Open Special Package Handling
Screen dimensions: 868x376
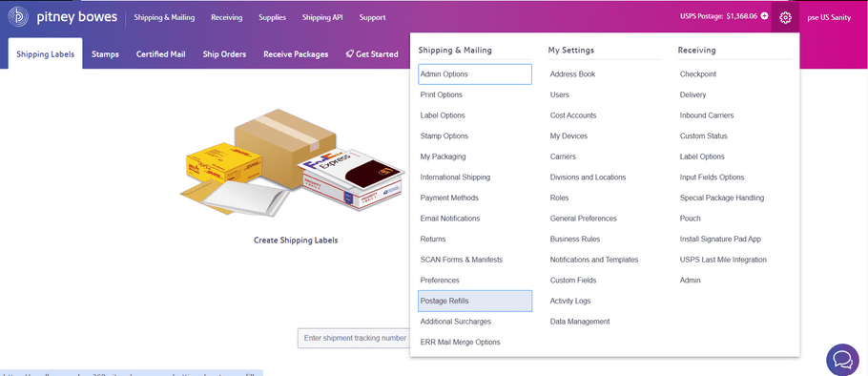[x=722, y=198]
